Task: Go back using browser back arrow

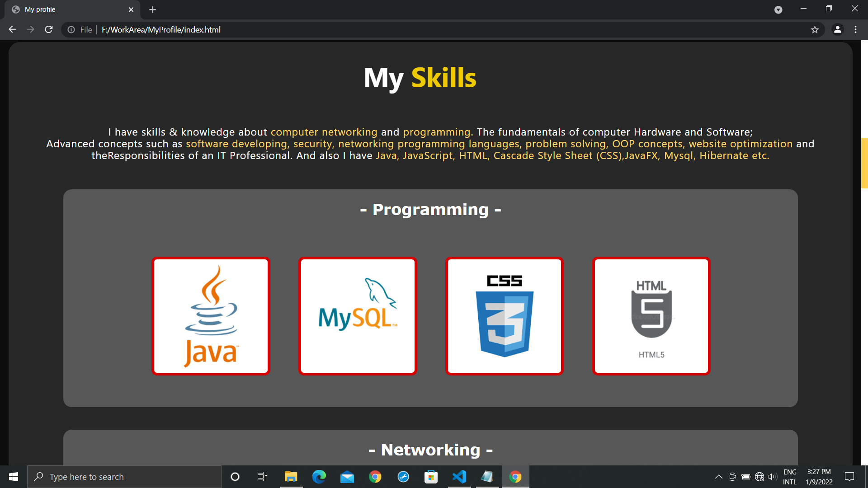Action: pyautogui.click(x=12, y=29)
